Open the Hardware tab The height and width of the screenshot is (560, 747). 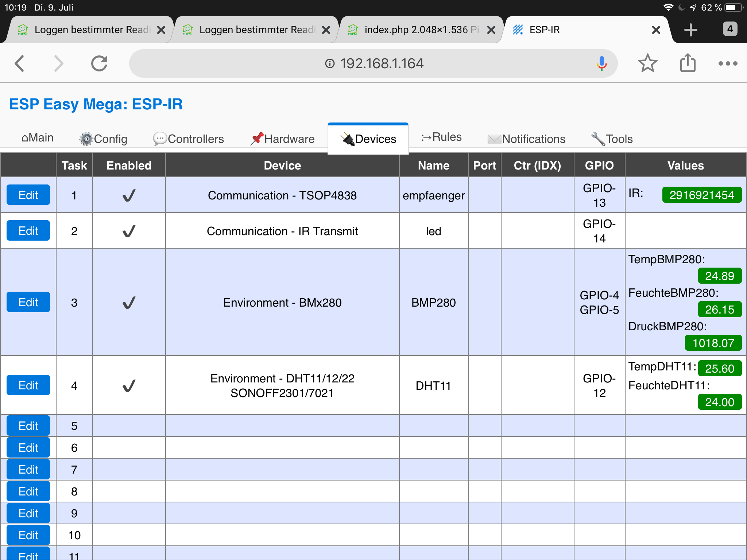click(x=282, y=139)
